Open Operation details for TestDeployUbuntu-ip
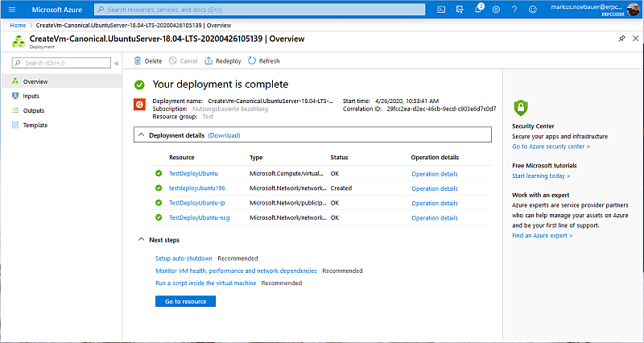 coord(435,204)
